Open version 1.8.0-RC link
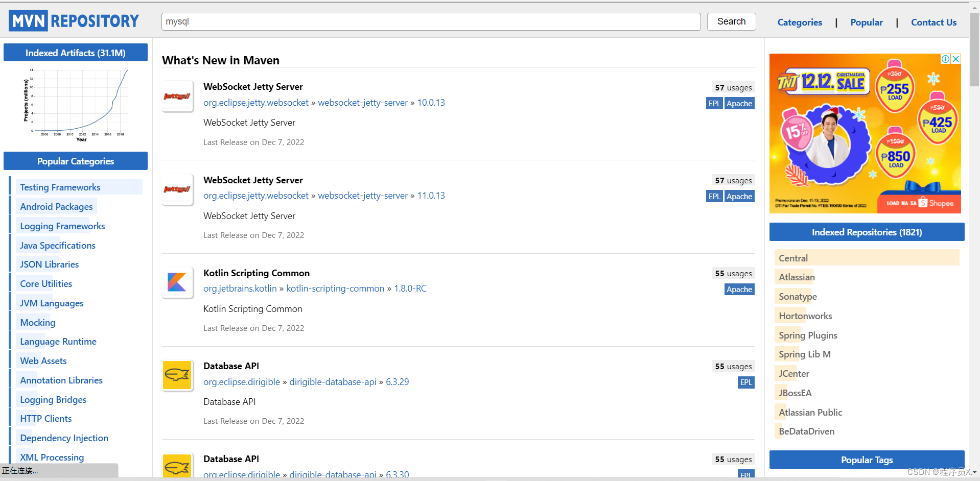The image size is (980, 481). pos(410,288)
